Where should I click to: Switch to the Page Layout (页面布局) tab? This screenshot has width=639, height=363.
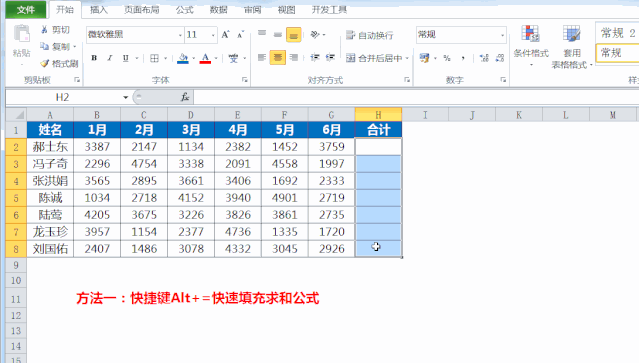point(141,10)
